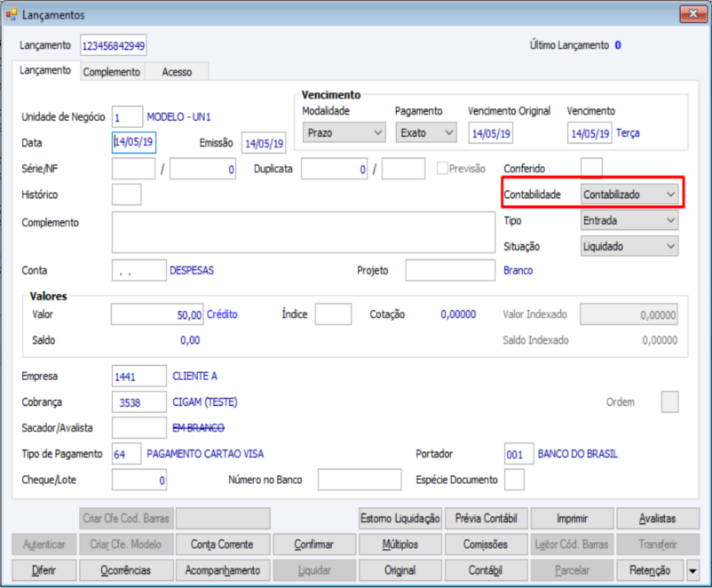Screen dimensions: 712x588
Task: Click the Estorno Liquidação button
Action: click(x=400, y=519)
